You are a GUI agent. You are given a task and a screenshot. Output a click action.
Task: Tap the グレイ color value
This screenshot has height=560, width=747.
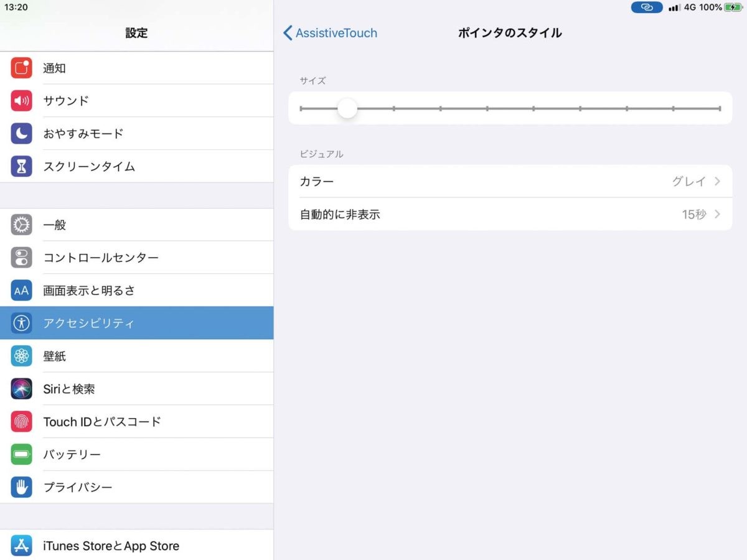pyautogui.click(x=688, y=182)
